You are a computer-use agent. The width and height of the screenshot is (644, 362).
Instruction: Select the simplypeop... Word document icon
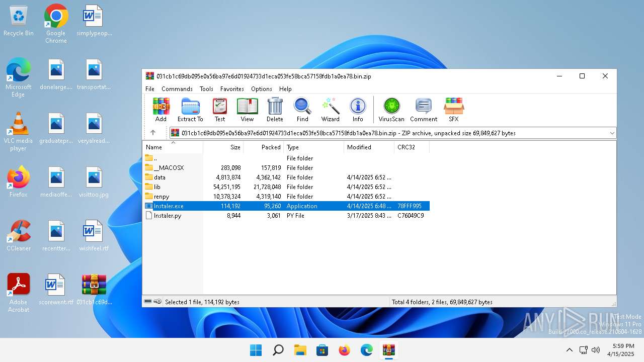(x=94, y=21)
